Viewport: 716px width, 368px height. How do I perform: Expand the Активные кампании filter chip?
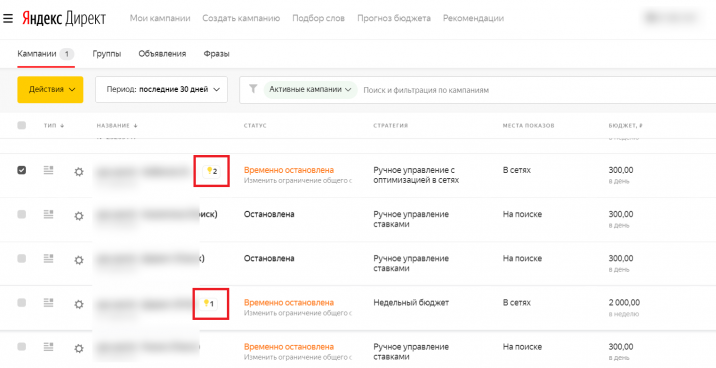pos(311,89)
